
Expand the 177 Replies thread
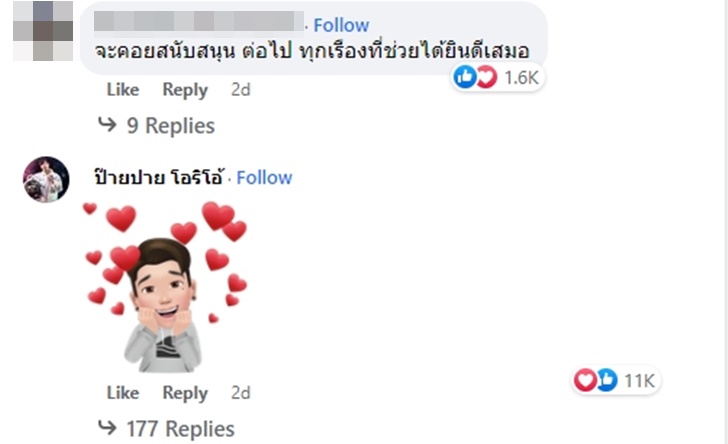tap(180, 429)
